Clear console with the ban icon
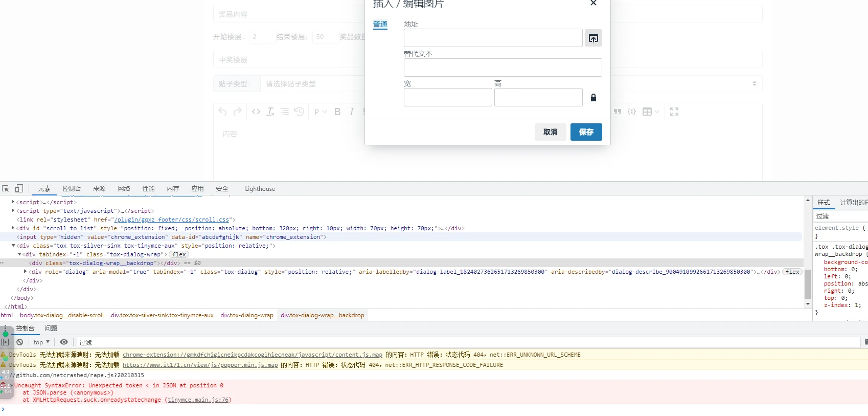 [x=20, y=342]
